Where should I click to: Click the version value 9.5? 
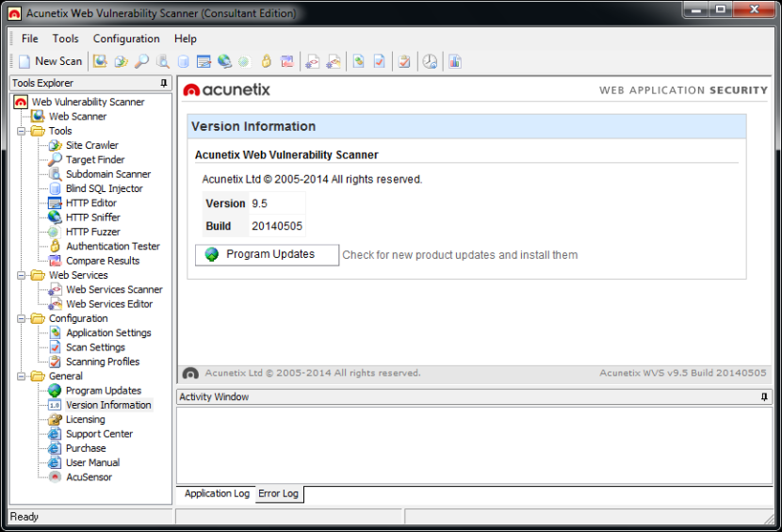tap(259, 203)
